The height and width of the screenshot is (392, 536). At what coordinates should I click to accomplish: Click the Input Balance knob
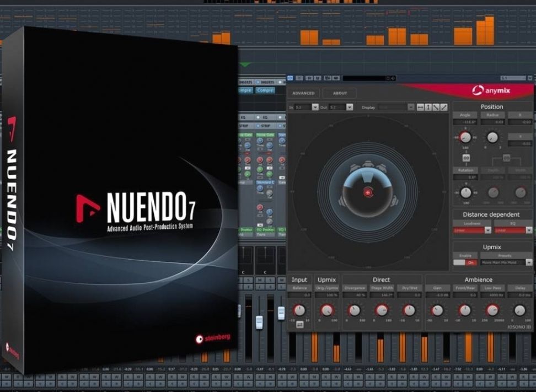pyautogui.click(x=299, y=310)
